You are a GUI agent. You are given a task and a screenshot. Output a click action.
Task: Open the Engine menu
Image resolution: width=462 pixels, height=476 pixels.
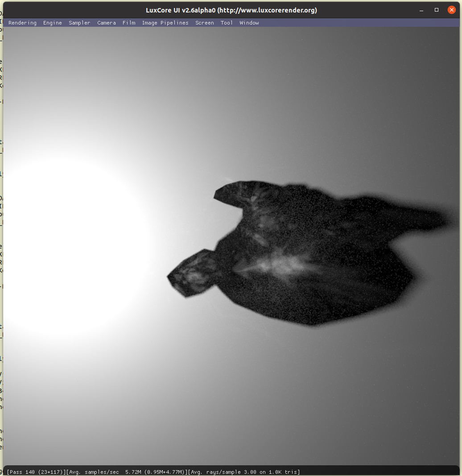(53, 23)
